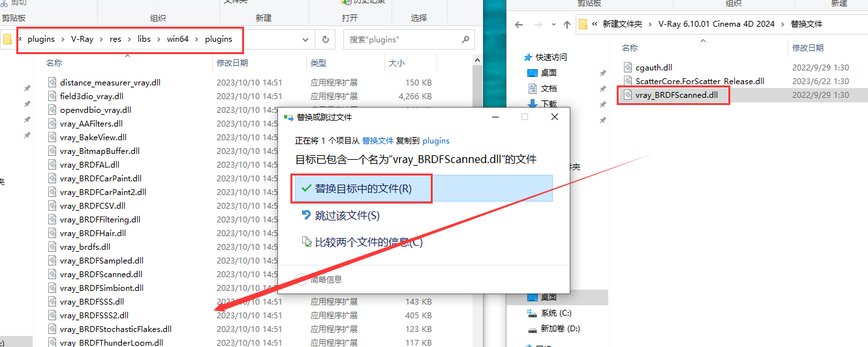
Task: Select vray_BRDFHair.dll file icon
Action: point(53,233)
